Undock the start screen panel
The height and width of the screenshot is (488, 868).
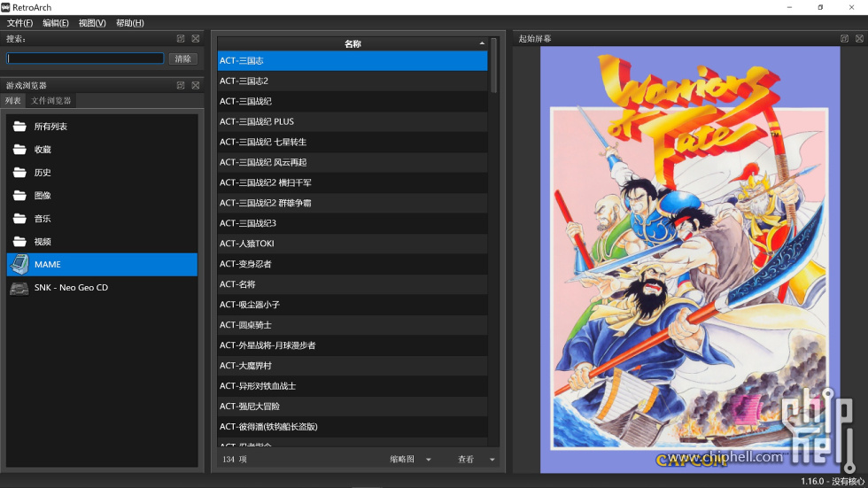844,39
